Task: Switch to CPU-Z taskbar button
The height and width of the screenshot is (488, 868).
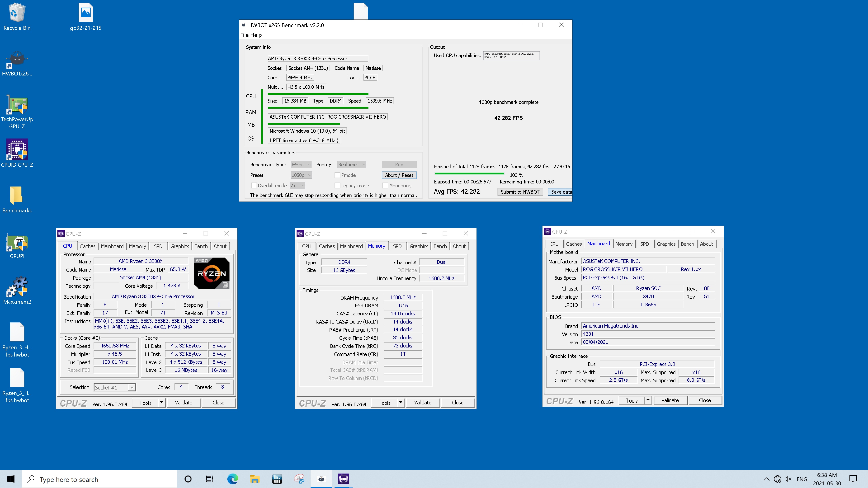Action: pos(343,479)
